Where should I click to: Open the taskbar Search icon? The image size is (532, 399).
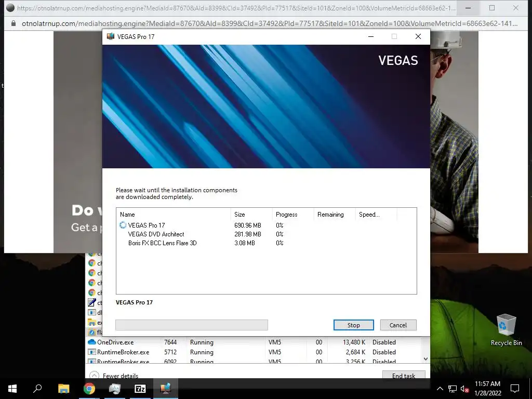point(37,389)
